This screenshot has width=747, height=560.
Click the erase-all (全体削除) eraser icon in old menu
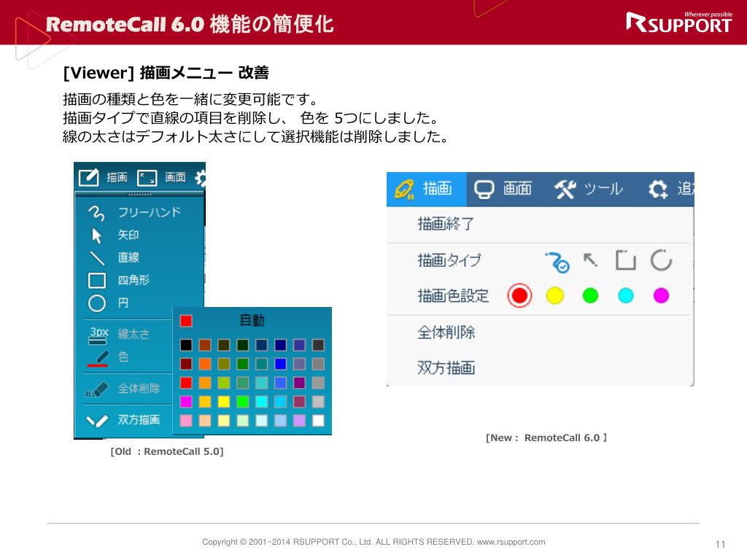coord(97,389)
